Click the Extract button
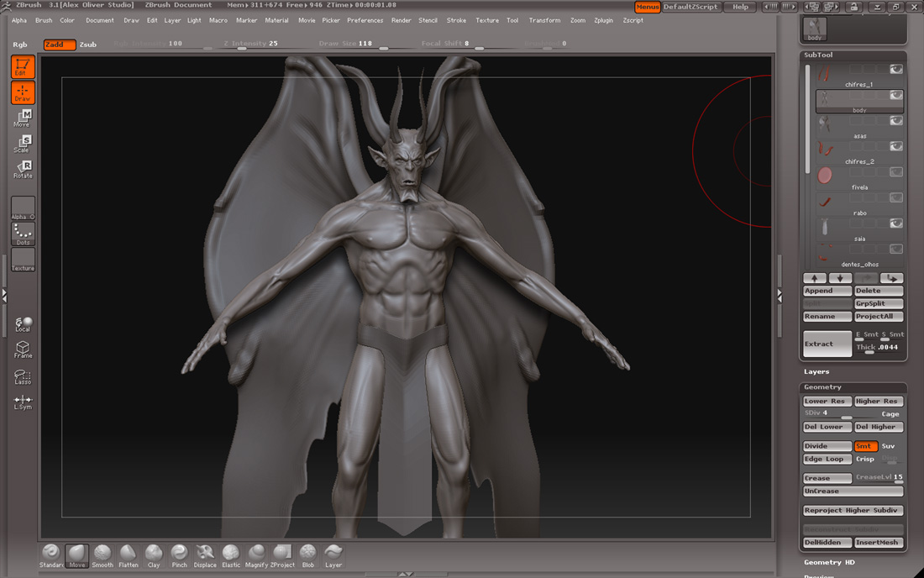The width and height of the screenshot is (924, 578). 827,344
